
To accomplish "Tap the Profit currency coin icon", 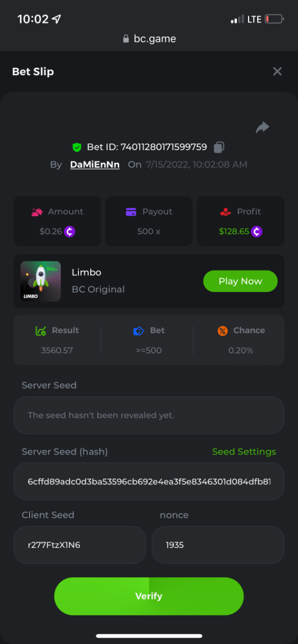I will (x=257, y=232).
